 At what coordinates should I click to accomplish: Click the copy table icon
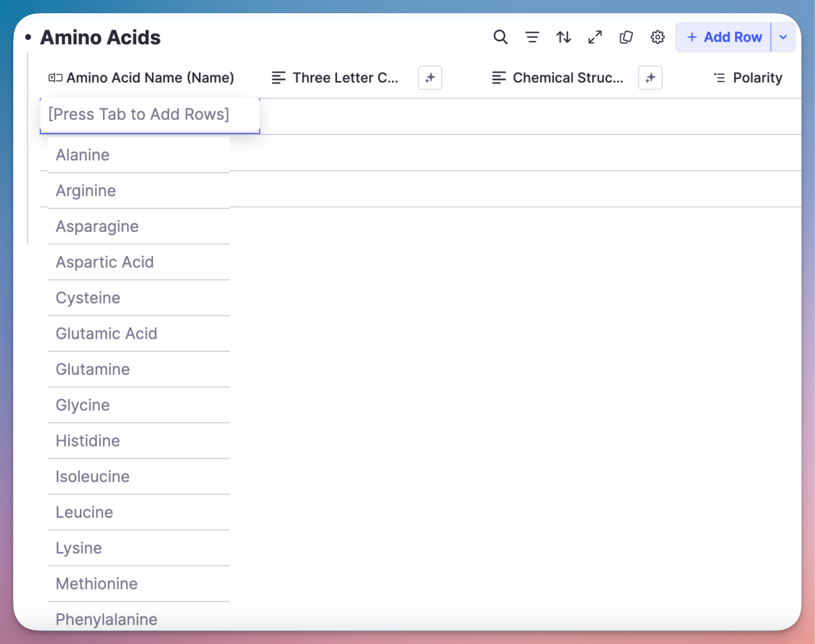coord(626,37)
